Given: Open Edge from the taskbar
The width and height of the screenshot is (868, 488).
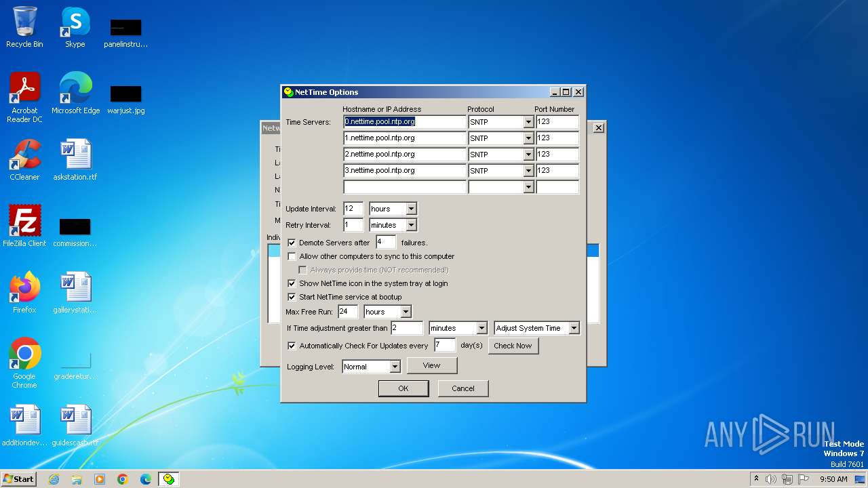Looking at the screenshot, I should (146, 479).
